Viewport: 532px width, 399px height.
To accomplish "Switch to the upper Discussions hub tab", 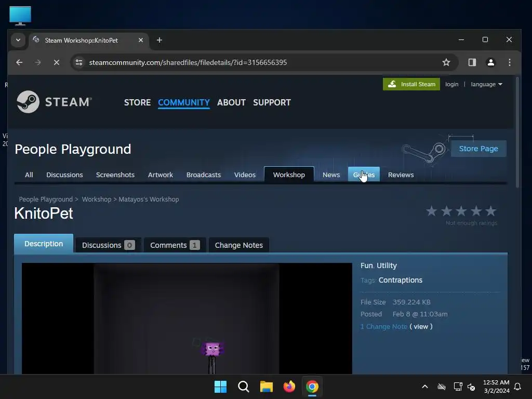I will click(64, 175).
